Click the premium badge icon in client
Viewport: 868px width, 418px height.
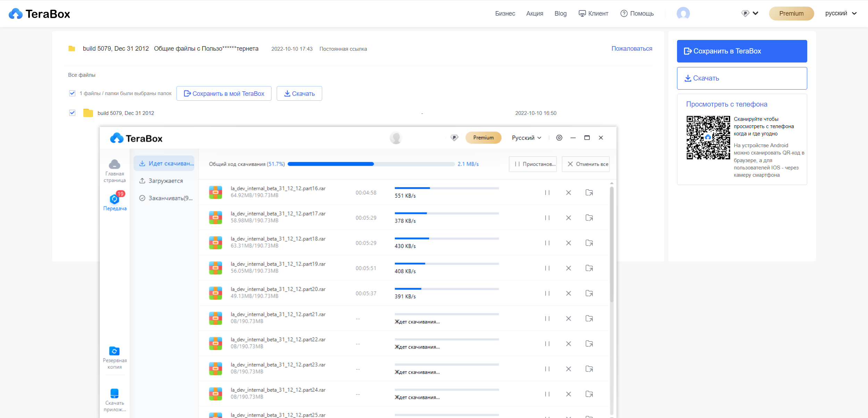tap(454, 138)
